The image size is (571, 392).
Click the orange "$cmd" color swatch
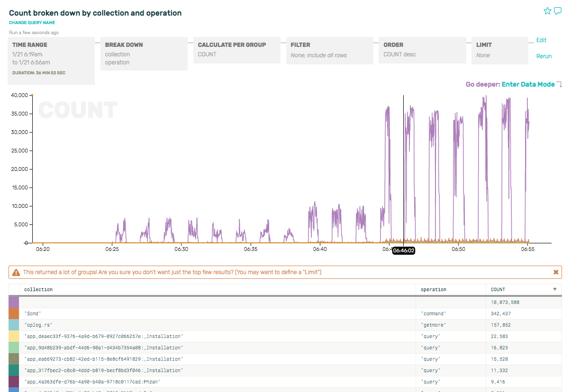point(14,313)
